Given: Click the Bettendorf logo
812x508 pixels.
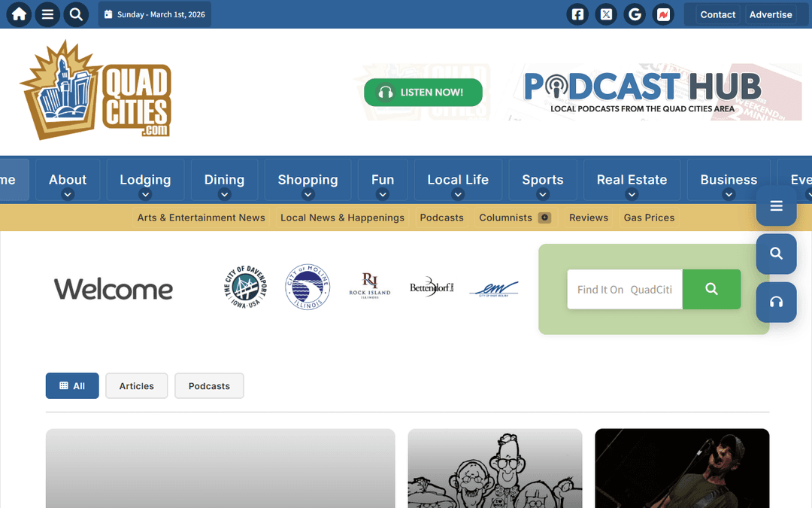Looking at the screenshot, I should 432,287.
